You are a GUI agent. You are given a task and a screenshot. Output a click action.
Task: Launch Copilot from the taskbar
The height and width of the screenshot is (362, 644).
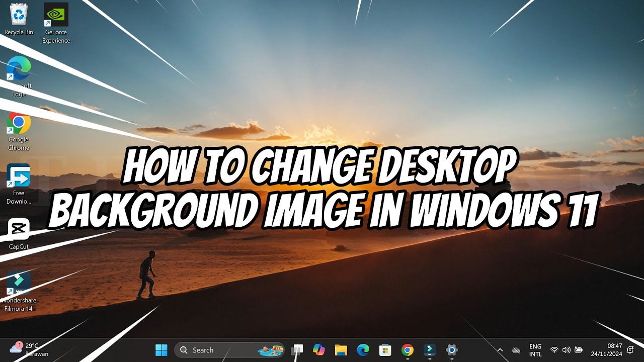tap(319, 350)
